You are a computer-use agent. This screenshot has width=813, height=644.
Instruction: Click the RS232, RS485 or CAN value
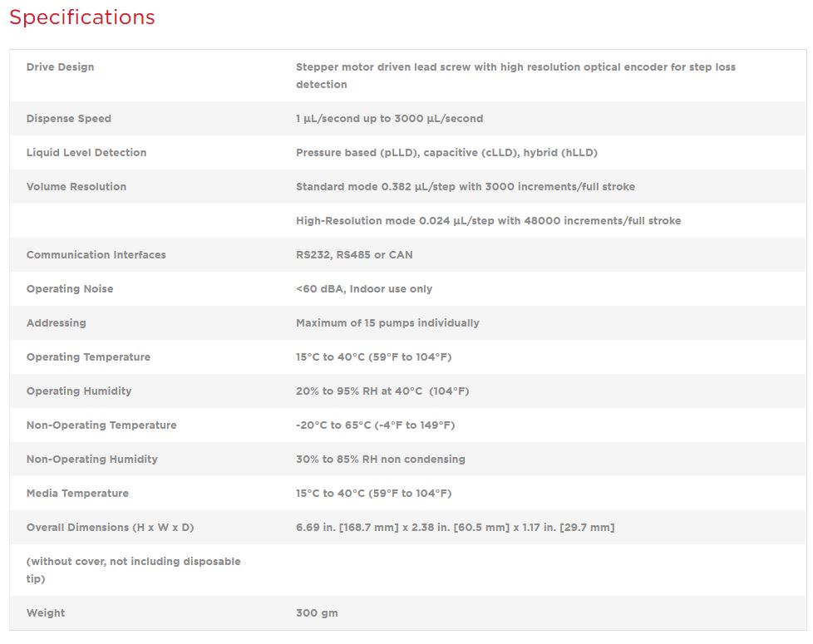coord(354,255)
